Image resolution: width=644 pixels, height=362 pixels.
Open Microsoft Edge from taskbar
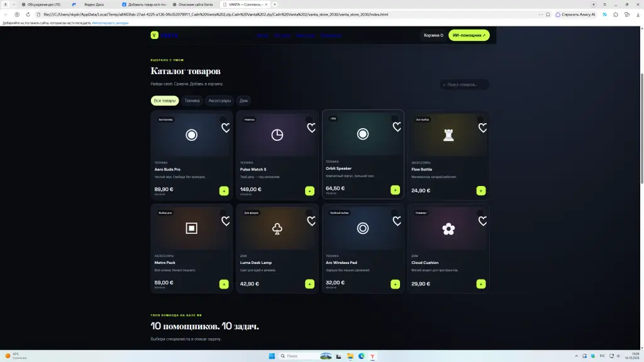click(x=362, y=356)
